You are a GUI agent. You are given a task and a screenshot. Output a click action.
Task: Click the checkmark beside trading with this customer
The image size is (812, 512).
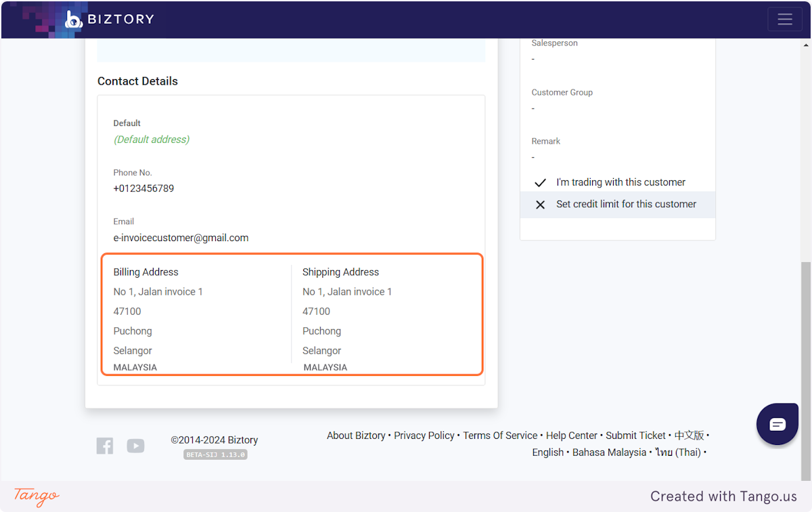tap(540, 183)
